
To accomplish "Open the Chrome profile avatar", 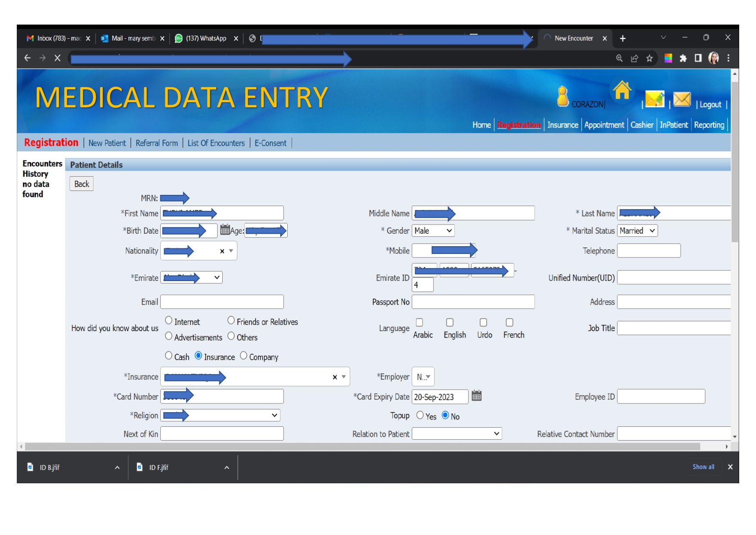I will [714, 58].
